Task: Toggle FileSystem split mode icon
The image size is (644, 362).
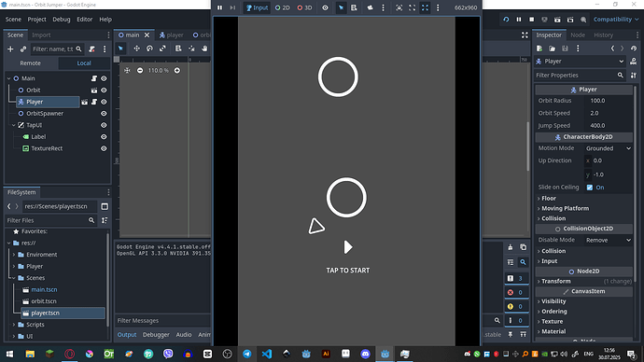Action: pos(105,206)
